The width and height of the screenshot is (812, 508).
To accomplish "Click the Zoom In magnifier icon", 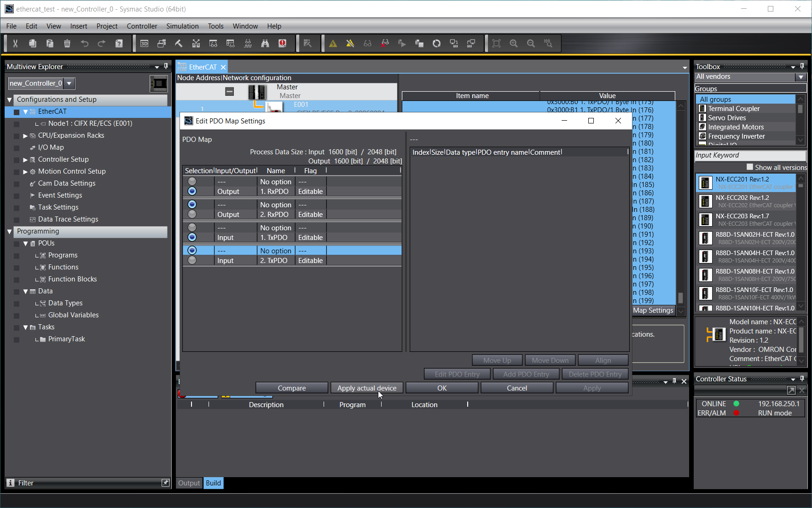I will point(514,43).
